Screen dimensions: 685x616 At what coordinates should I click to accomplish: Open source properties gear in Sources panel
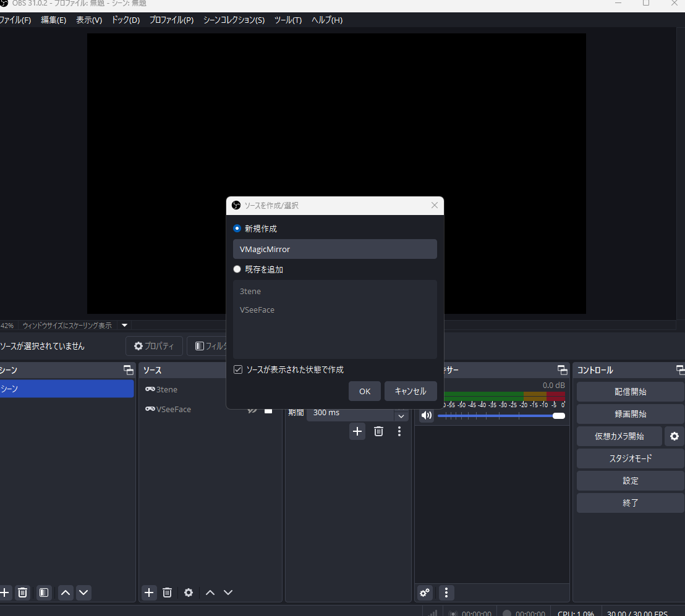[x=189, y=593]
